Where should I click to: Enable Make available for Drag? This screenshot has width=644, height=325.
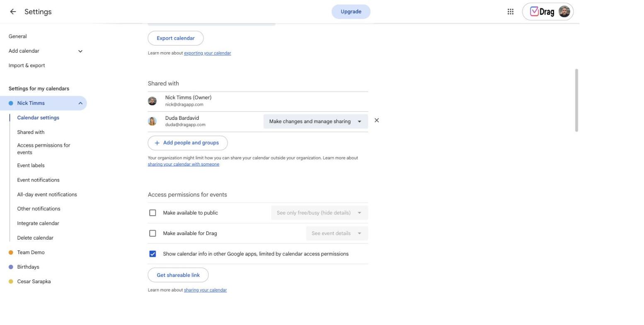[x=153, y=233]
